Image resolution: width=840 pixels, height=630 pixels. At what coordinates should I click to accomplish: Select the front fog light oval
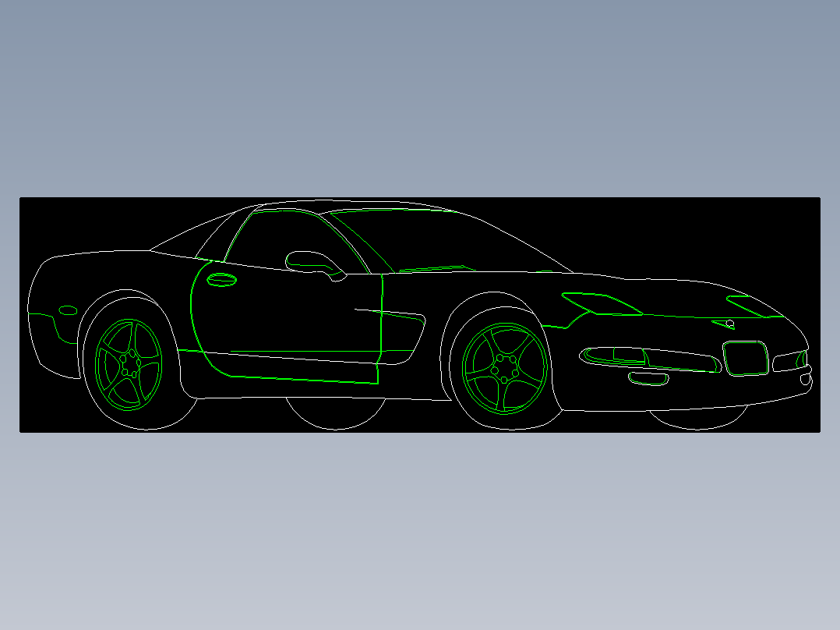pyautogui.click(x=648, y=379)
